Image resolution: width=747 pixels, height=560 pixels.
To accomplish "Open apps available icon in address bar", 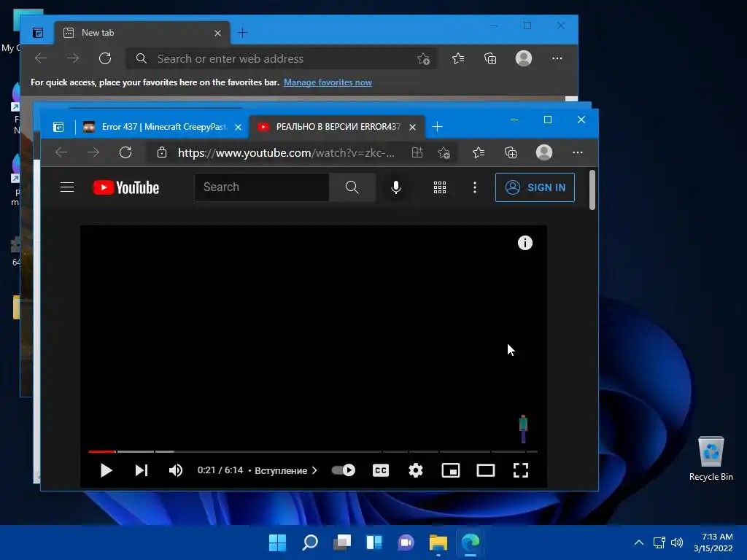I will [417, 152].
